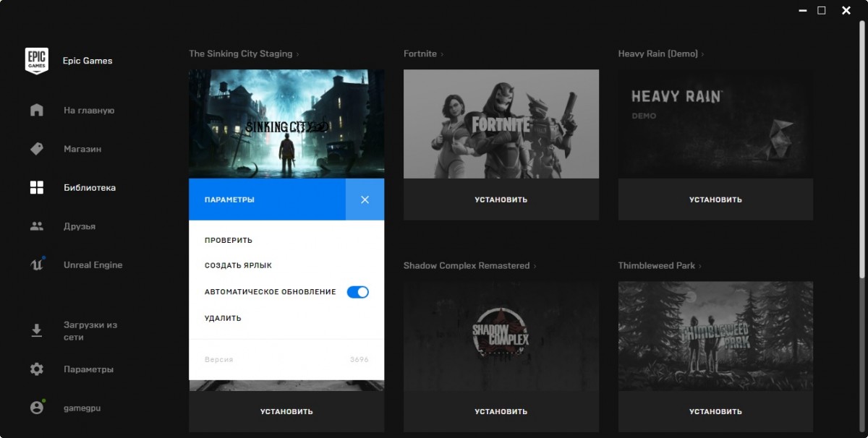Close the Параметры popup with X

[365, 199]
